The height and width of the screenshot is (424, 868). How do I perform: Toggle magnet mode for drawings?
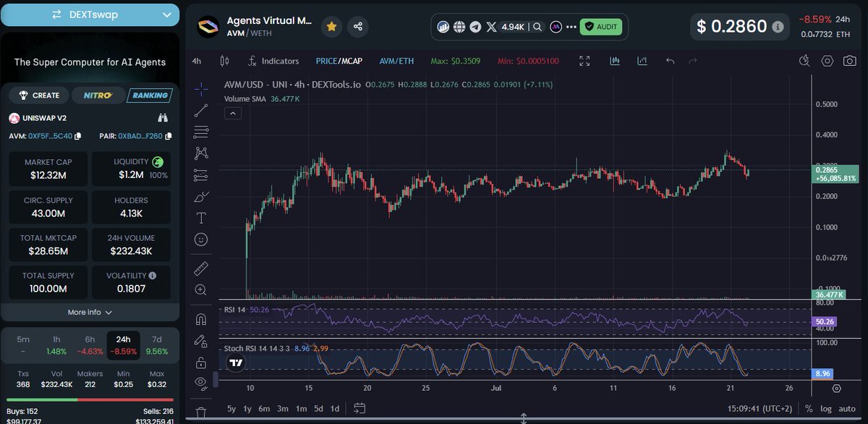[x=201, y=319]
